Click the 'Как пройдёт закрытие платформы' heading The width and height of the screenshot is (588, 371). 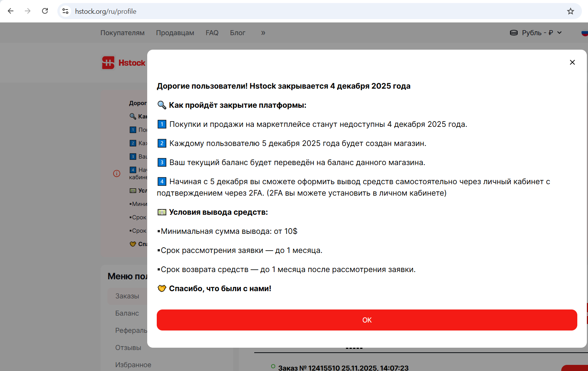(238, 105)
